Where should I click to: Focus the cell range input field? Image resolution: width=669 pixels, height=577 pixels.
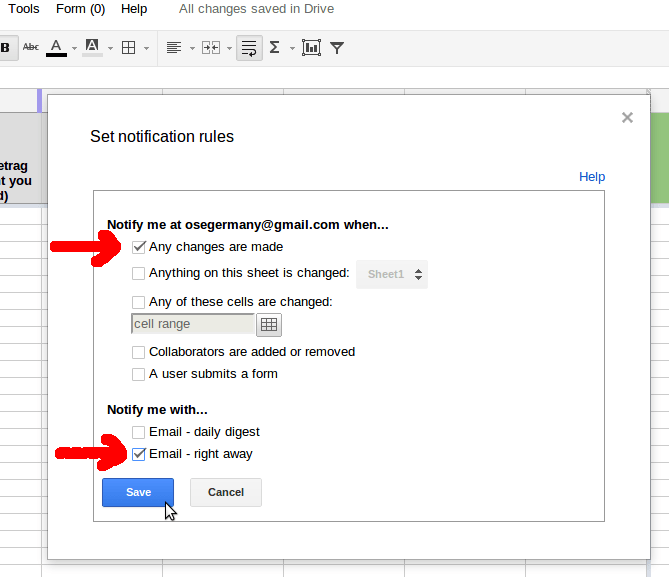(193, 324)
